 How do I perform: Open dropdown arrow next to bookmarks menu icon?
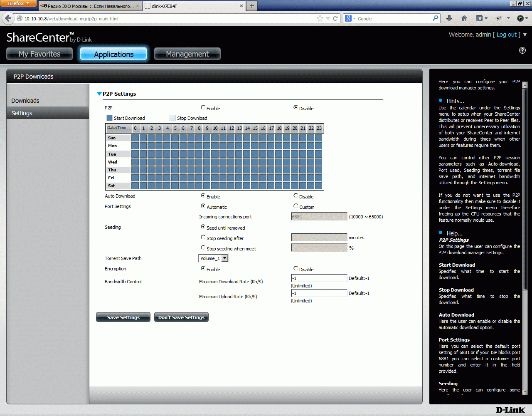[485, 18]
